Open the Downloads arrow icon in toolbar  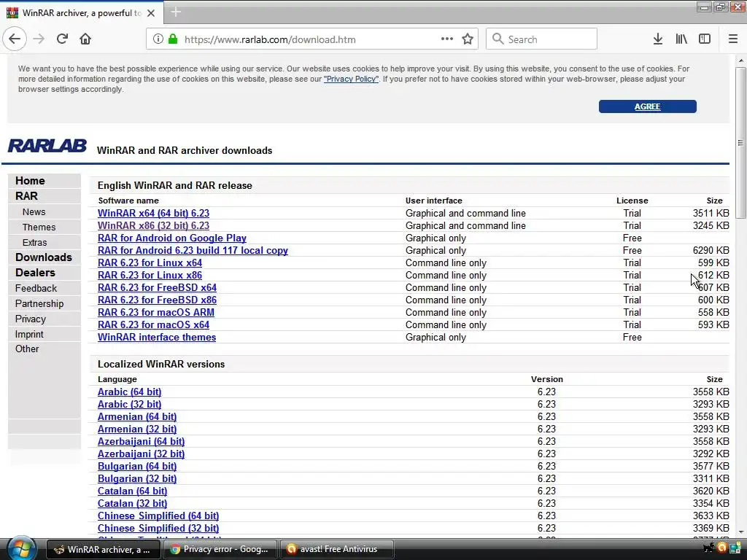click(x=658, y=39)
